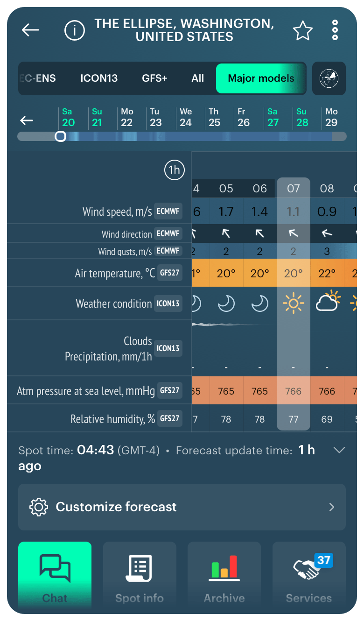Expand the spot time details chevron

(x=339, y=451)
